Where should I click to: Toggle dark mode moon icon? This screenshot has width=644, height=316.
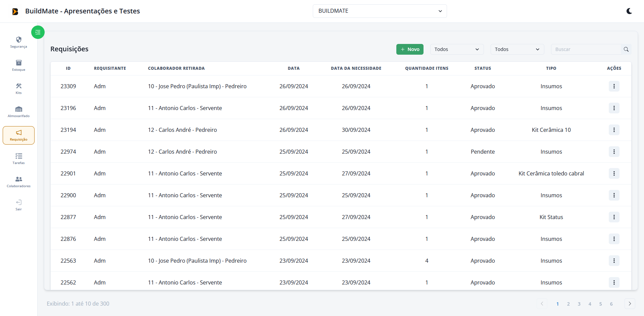pos(629,11)
